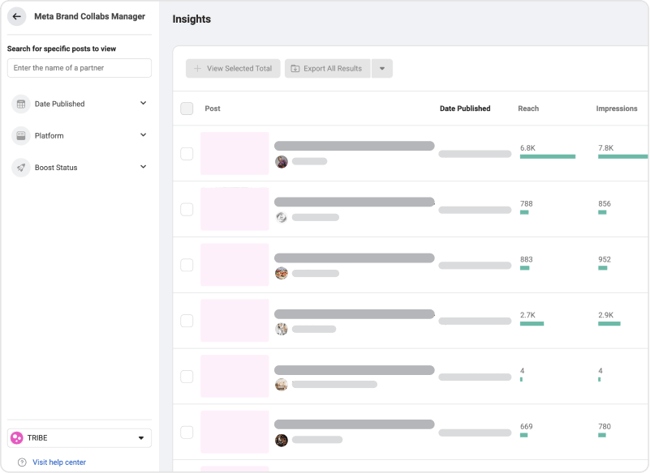This screenshot has height=473, width=650.
Task: Toggle the select-all checkbox in table header
Action: pyautogui.click(x=187, y=109)
